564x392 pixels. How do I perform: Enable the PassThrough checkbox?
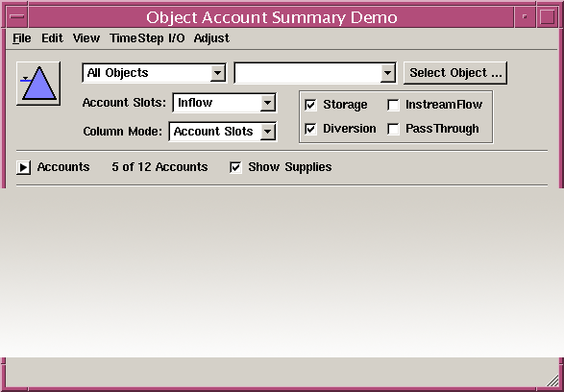click(393, 129)
